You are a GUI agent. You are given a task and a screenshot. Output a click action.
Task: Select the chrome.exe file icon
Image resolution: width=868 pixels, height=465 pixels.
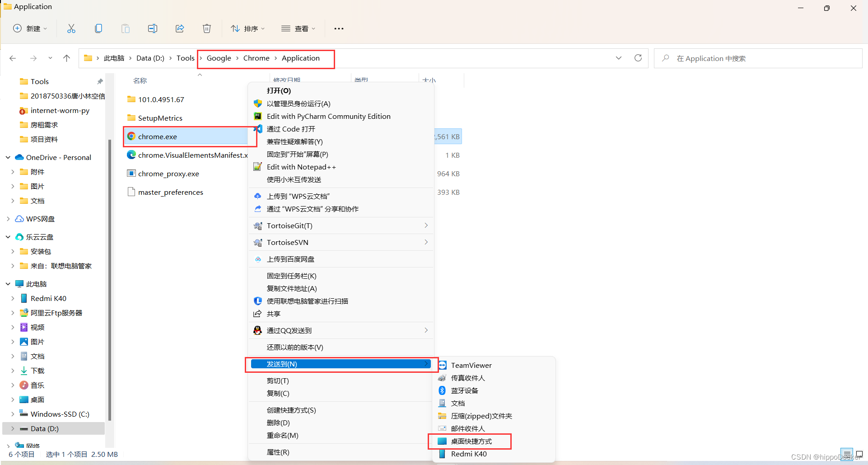click(x=131, y=136)
